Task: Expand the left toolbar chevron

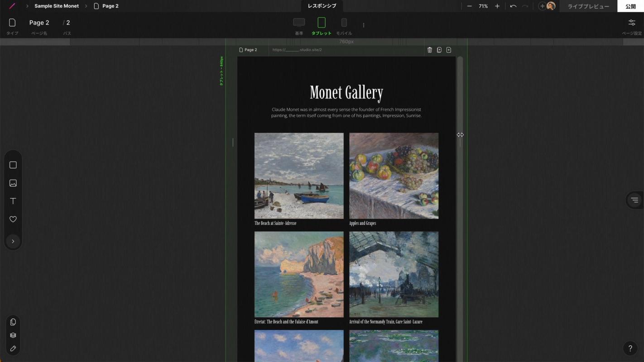Action: (13, 241)
